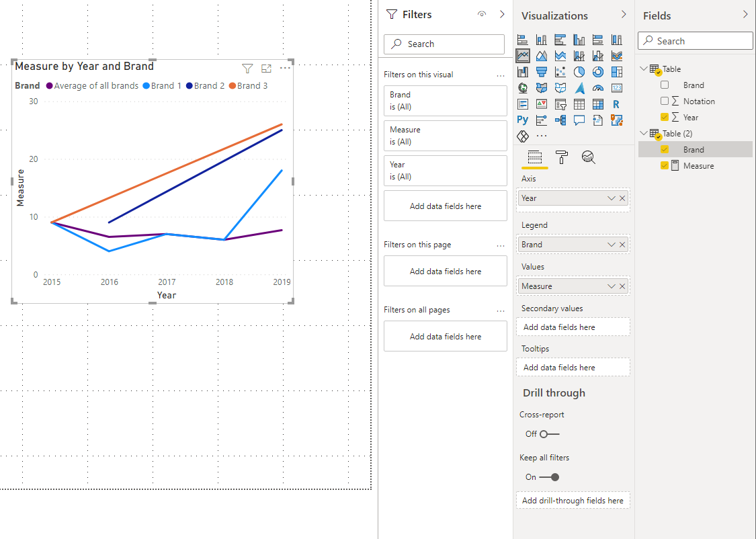Open Brand legend field dropdown arrow
This screenshot has height=539, width=756.
coord(612,245)
